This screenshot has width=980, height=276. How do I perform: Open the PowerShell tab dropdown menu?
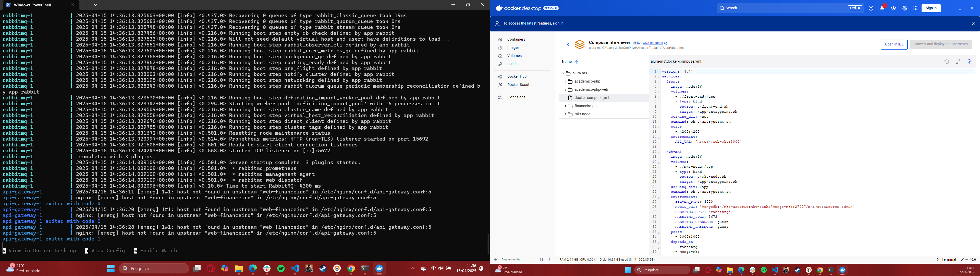pos(96,5)
